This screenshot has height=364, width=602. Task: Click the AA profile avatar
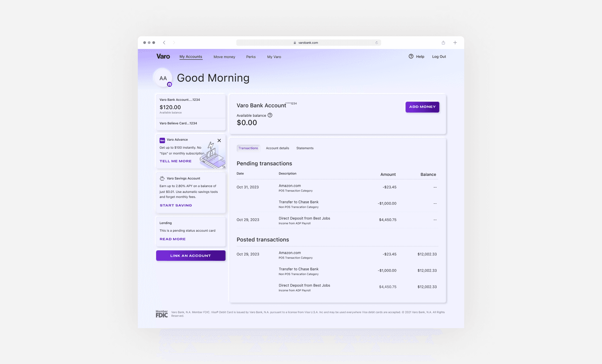click(x=163, y=78)
